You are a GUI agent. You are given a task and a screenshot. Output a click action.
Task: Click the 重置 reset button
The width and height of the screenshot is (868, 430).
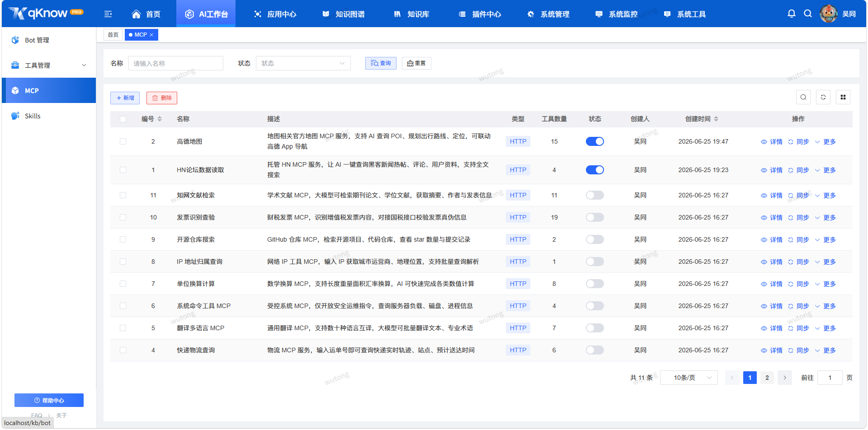tap(416, 63)
